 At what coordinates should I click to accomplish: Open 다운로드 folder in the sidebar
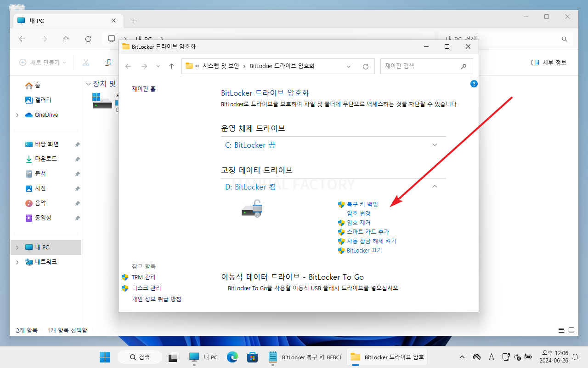[x=46, y=159]
